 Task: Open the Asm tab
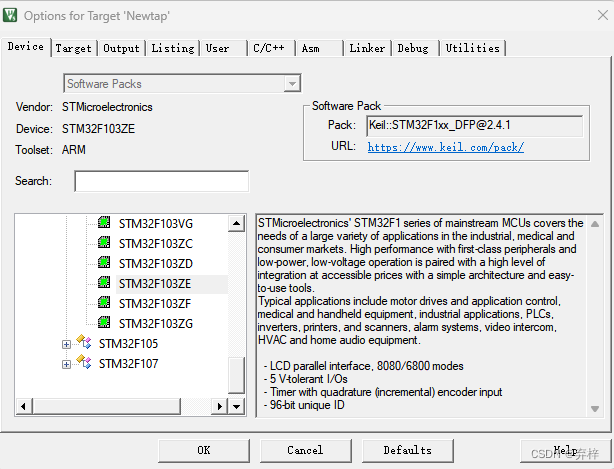(320, 49)
